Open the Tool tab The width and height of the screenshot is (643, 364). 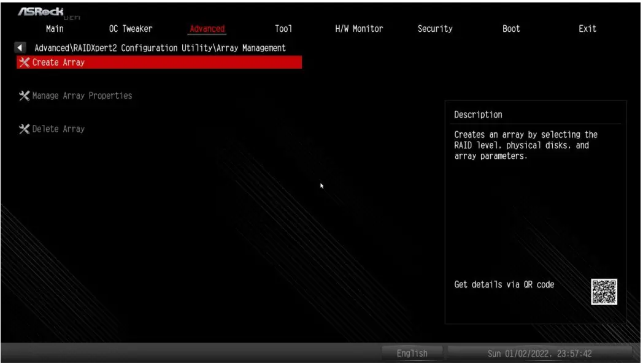point(282,28)
